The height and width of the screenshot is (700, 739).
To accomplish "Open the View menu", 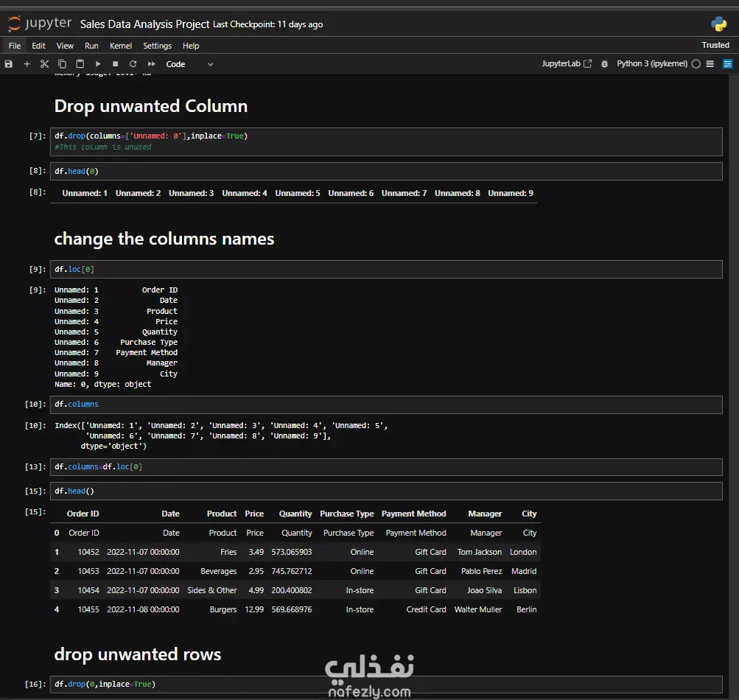I will (65, 46).
